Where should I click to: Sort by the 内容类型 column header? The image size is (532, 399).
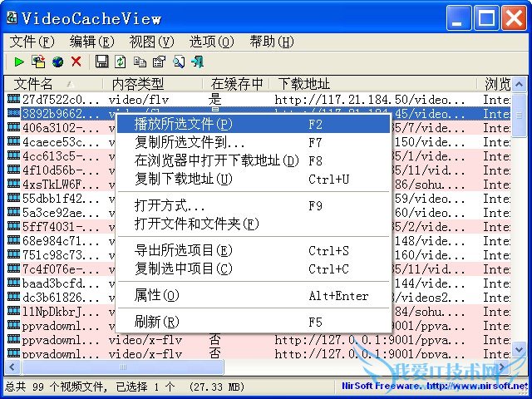[153, 84]
